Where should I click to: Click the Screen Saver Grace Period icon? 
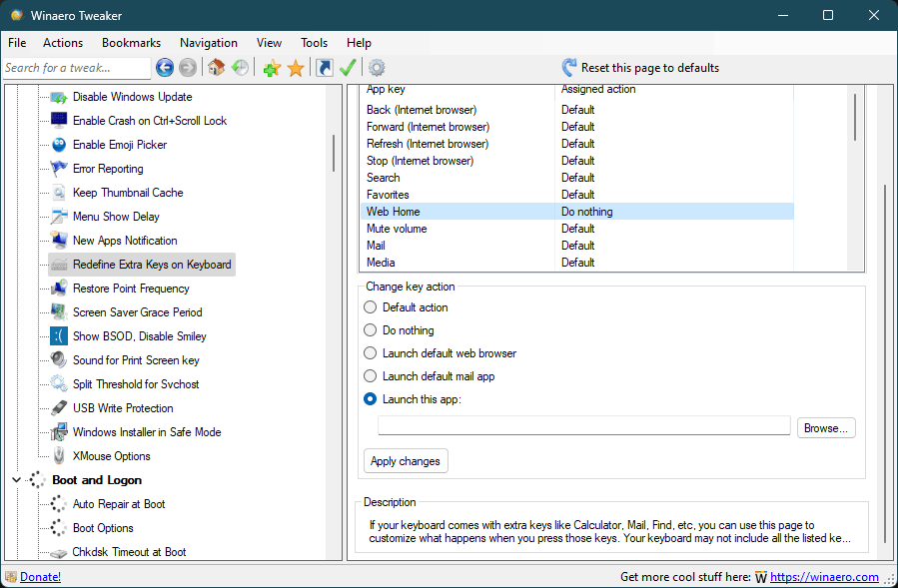pyautogui.click(x=58, y=312)
